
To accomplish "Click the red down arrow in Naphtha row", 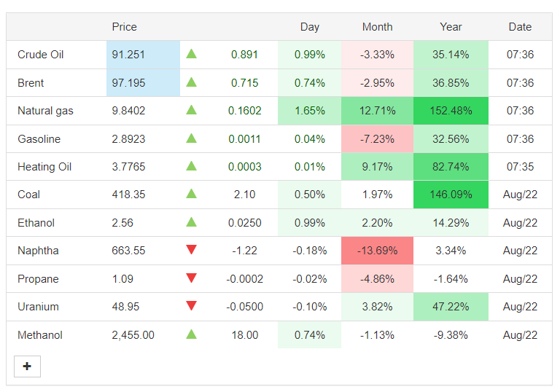I will 192,249.
